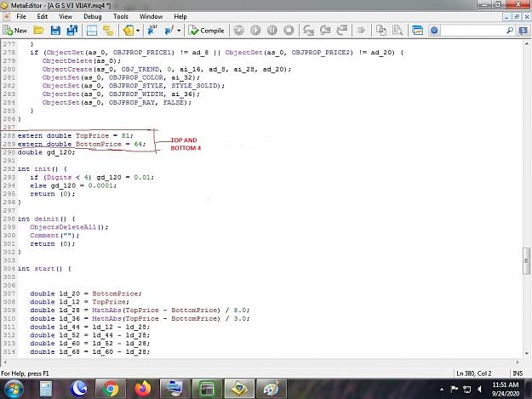Click the BottomPrice variable on line 289
This screenshot has height=399, width=532.
(x=99, y=144)
